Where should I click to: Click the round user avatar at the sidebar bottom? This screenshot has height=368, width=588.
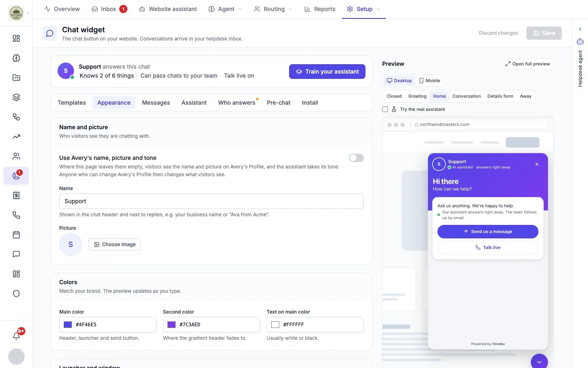coord(16,357)
